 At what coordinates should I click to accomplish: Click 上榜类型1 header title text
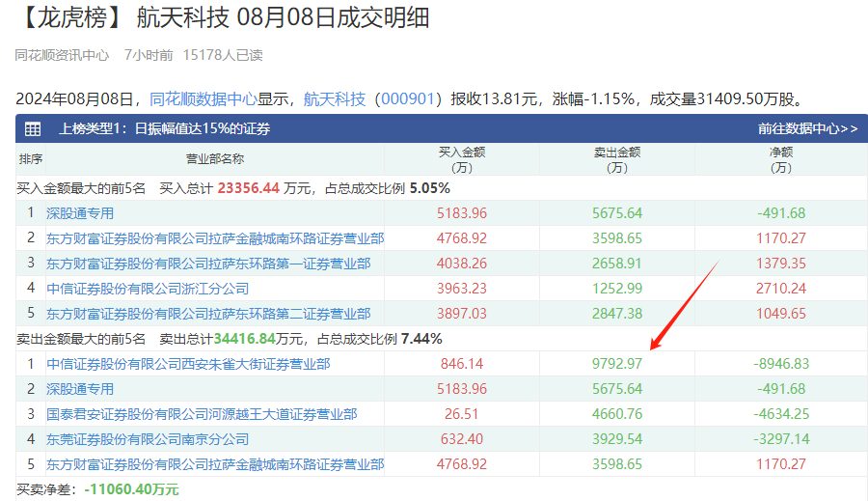[x=164, y=129]
